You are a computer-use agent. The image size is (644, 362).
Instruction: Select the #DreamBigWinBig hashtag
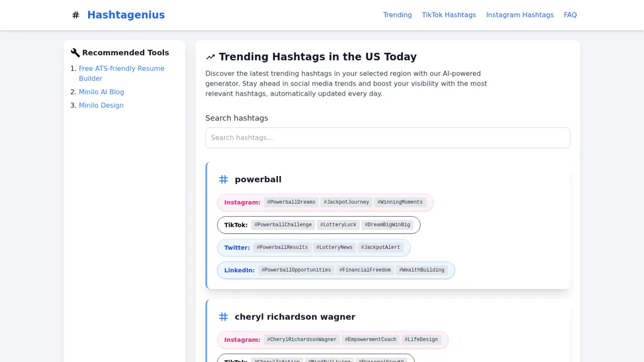(x=387, y=225)
